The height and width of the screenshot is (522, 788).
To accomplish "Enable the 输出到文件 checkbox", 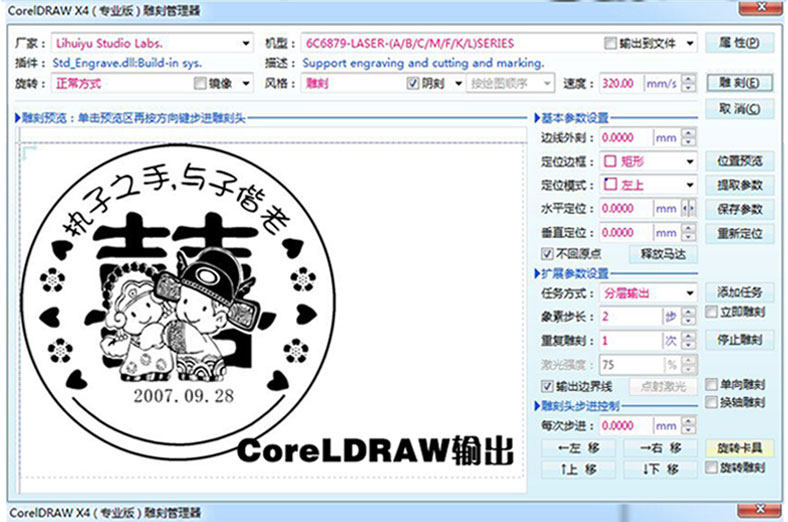I will 610,44.
